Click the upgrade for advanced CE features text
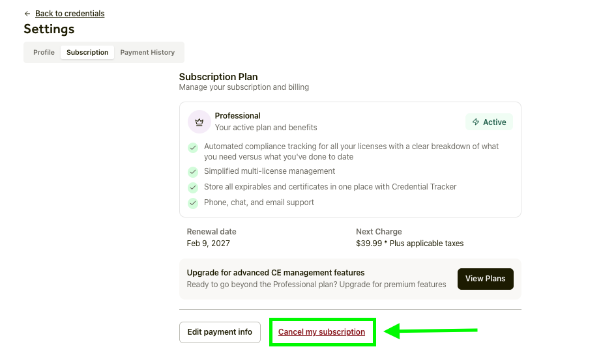The height and width of the screenshot is (364, 616). (x=276, y=273)
